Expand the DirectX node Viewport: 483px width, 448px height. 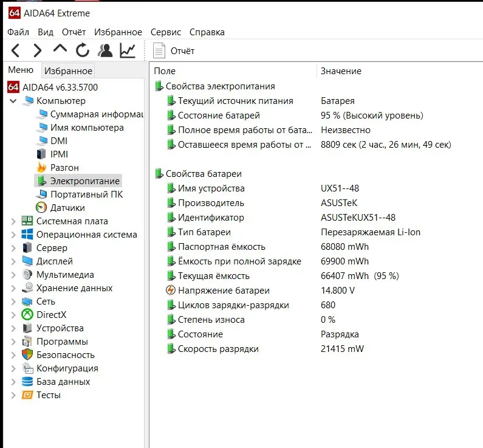coord(13,315)
